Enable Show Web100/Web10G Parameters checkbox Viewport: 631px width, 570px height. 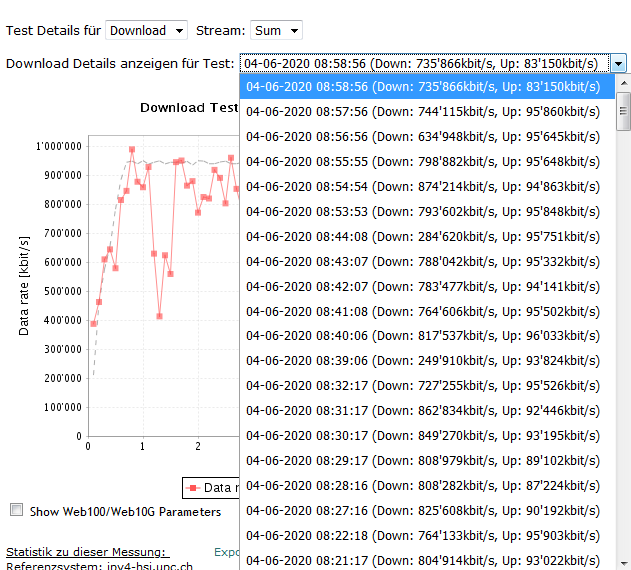pos(16,510)
